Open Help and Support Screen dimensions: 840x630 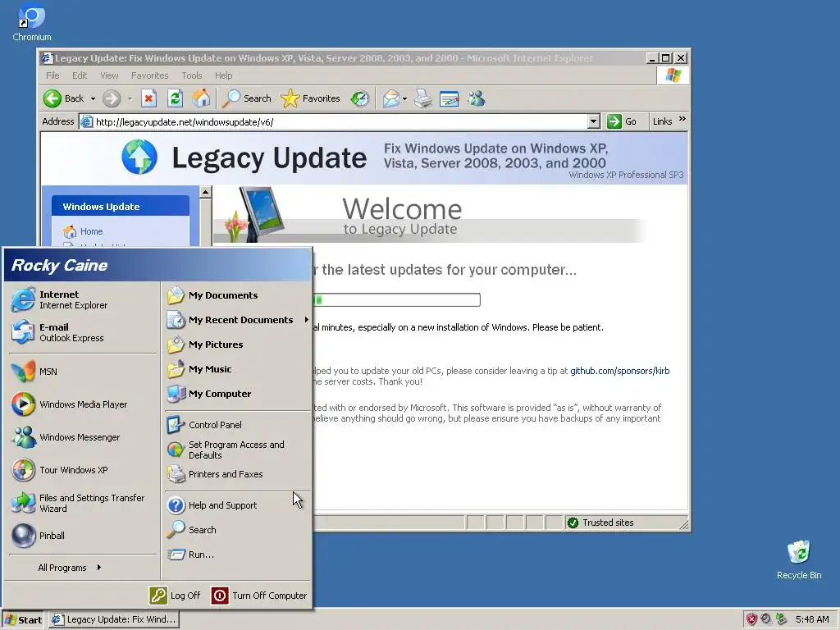(x=237, y=505)
